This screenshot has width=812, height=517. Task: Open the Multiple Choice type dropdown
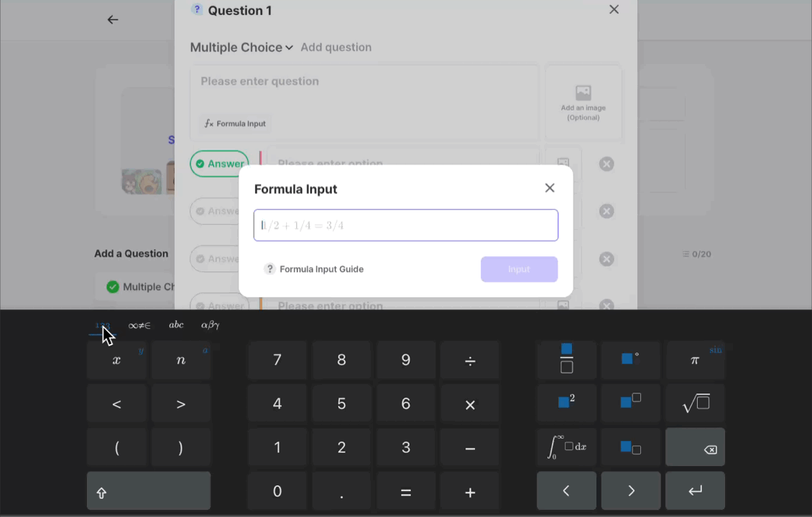[x=241, y=47]
